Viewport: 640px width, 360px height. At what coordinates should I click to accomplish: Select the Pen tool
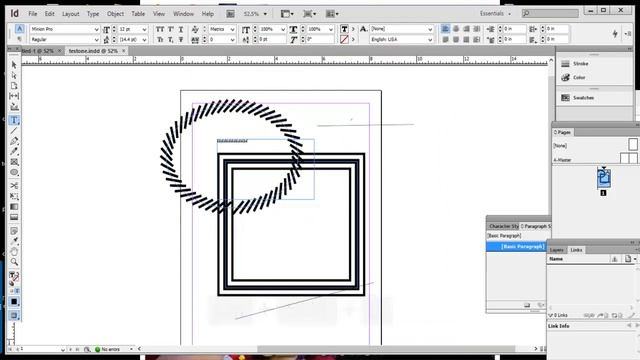[14, 141]
